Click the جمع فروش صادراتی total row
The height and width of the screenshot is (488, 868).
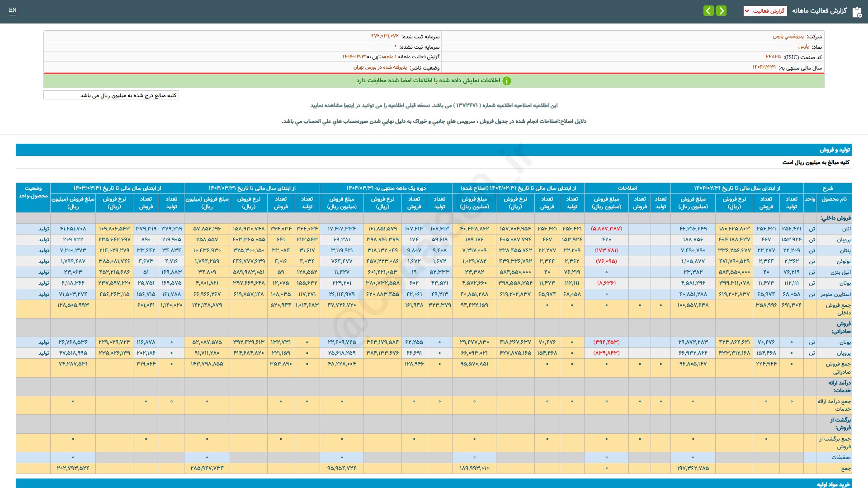(434, 368)
